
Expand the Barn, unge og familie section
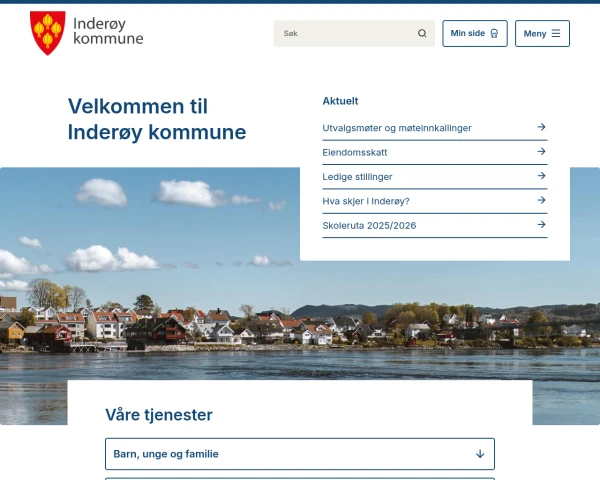(300, 454)
